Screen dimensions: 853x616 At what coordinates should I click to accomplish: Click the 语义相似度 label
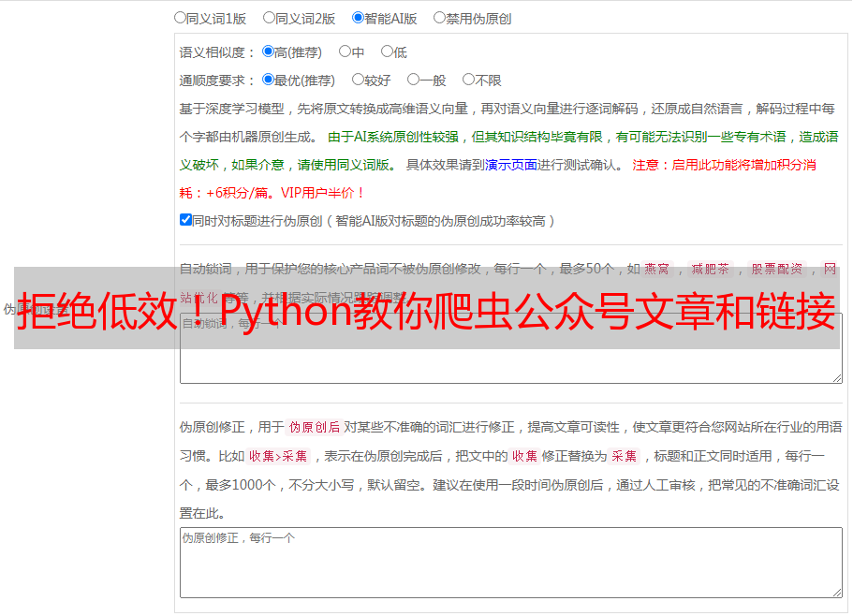click(217, 52)
